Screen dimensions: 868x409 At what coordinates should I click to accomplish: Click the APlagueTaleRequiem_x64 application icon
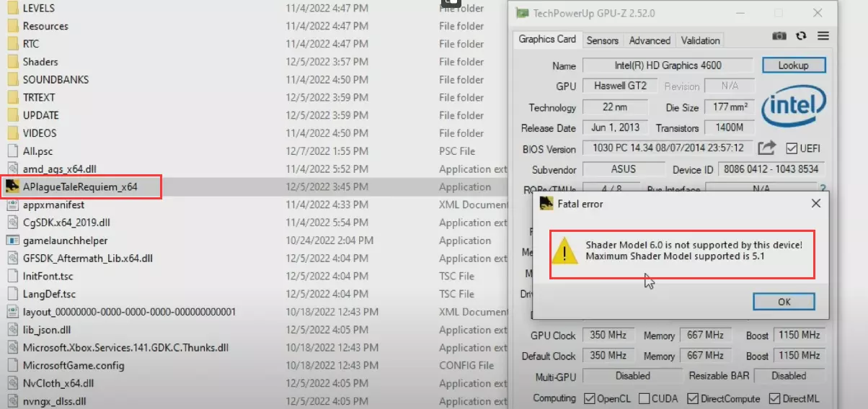click(12, 187)
